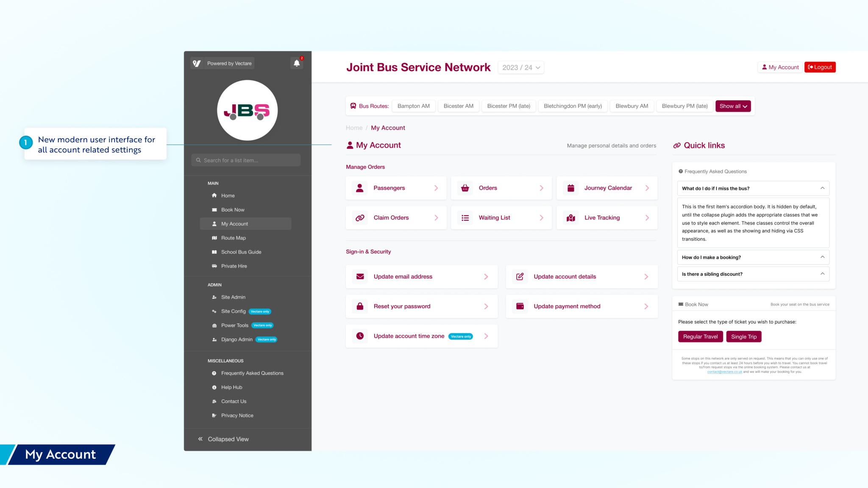Click the Regular Travel button
Viewport: 868px width, 488px height.
[x=700, y=337]
